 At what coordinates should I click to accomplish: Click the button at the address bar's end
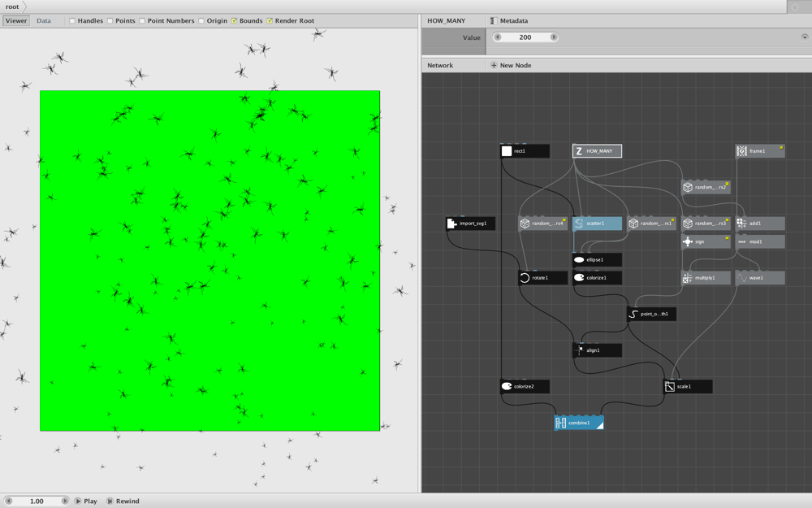(796, 7)
